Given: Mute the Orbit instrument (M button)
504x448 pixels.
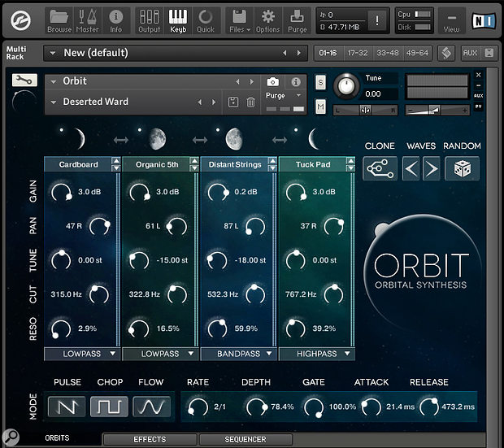Looking at the screenshot, I should click(320, 107).
